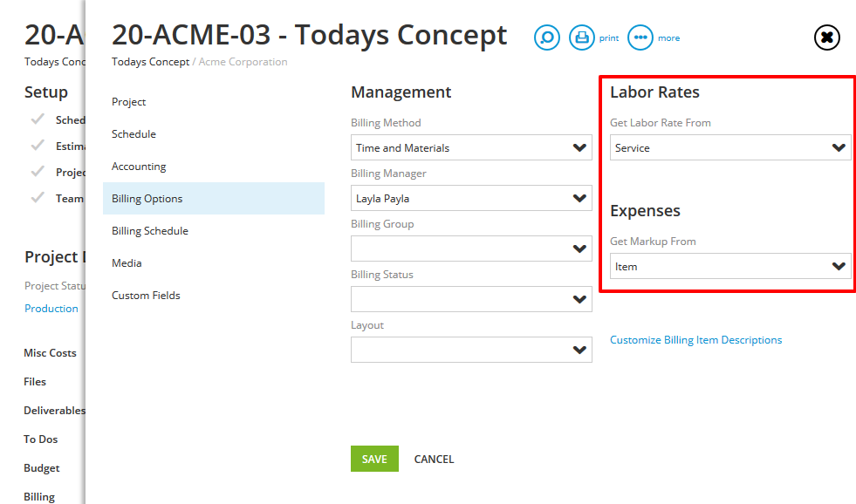Click the search magnifier icon in header
This screenshot has height=504, width=856.
[546, 37]
